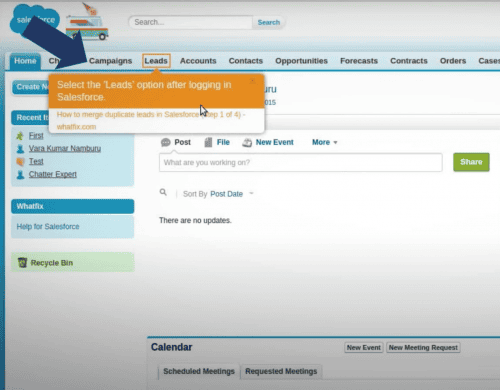Image resolution: width=500 pixels, height=390 pixels.
Task: Go to the Accounts tab
Action: coord(198,61)
